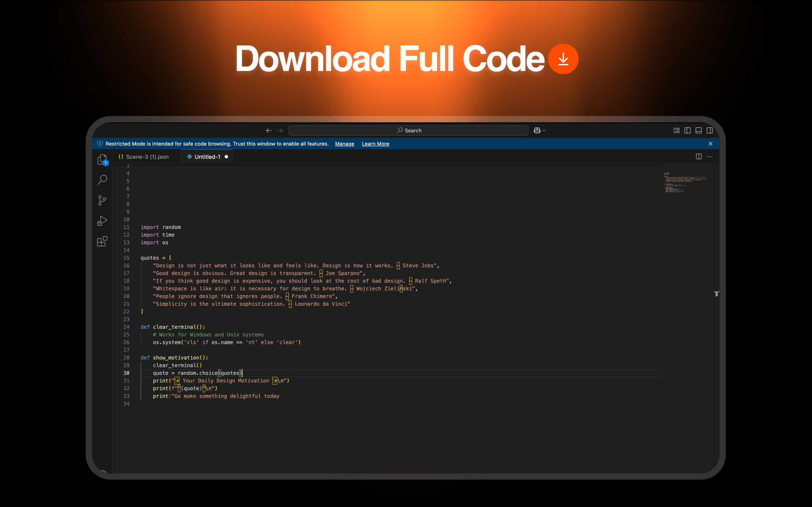The image size is (812, 507).
Task: Toggle the primary side bar
Action: 688,131
